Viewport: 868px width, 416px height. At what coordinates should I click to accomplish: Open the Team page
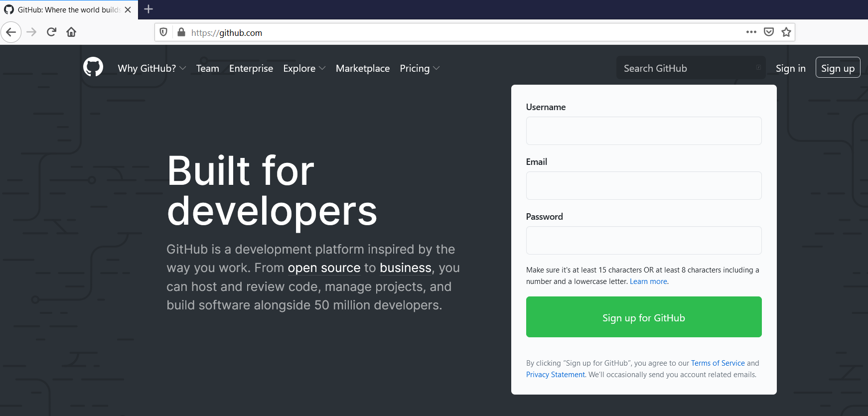point(208,68)
